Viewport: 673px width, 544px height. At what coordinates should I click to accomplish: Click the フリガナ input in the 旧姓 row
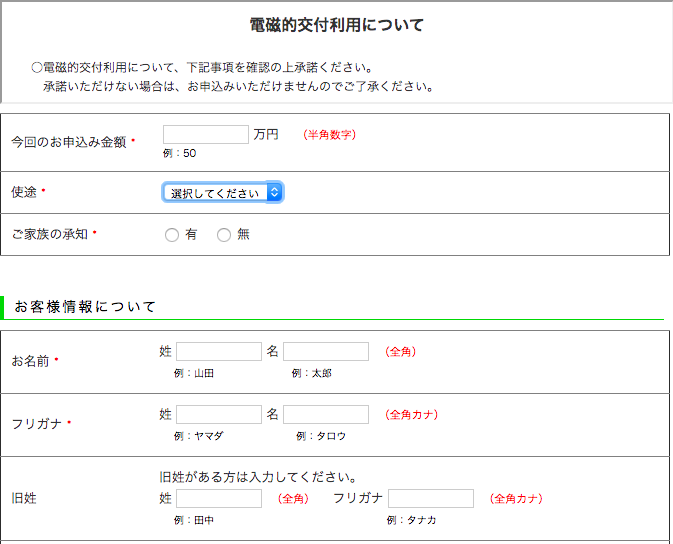[x=431, y=499]
